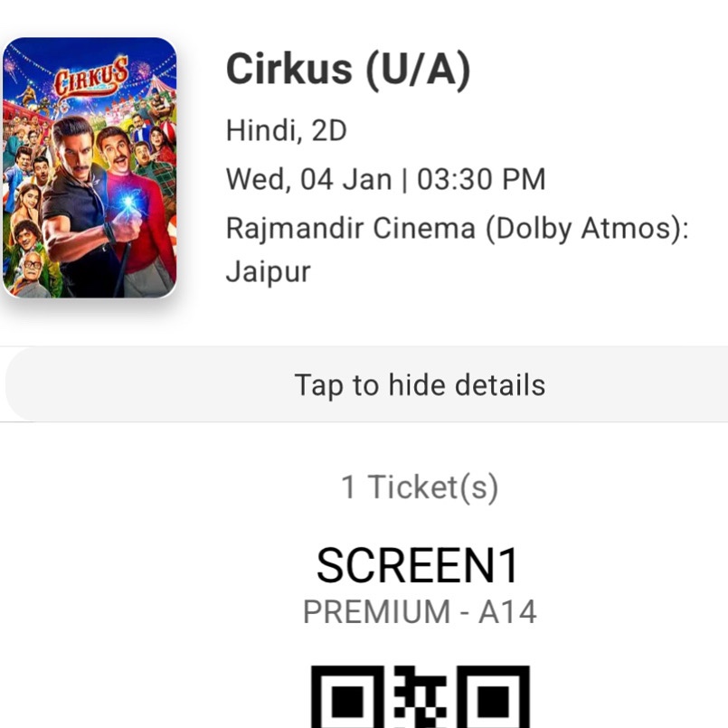Open the ticket QR code
728x728 pixels.
(420, 696)
